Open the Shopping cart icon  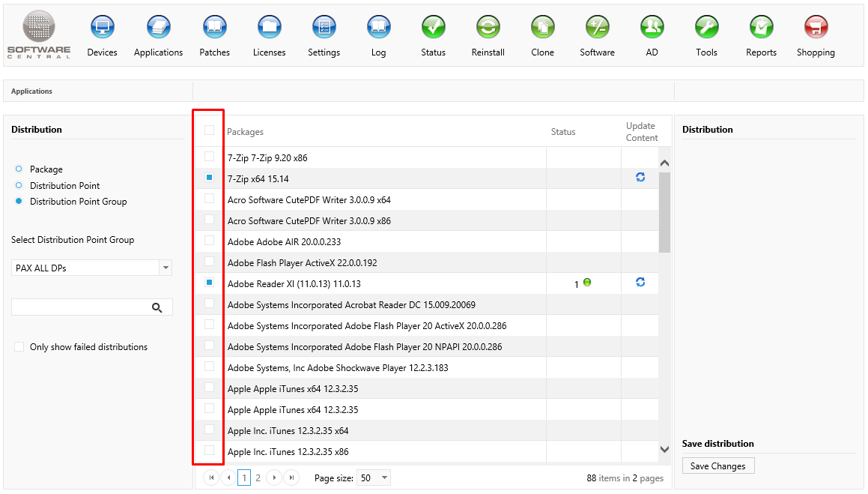point(816,28)
